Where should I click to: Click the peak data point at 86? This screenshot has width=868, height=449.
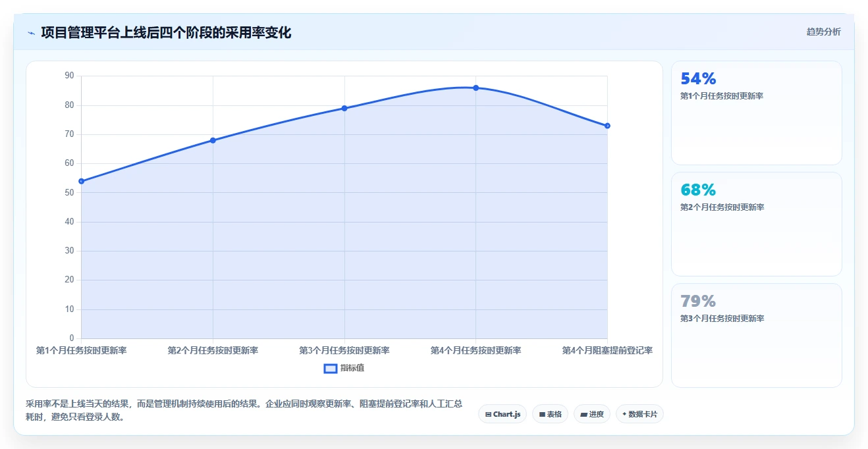point(475,88)
